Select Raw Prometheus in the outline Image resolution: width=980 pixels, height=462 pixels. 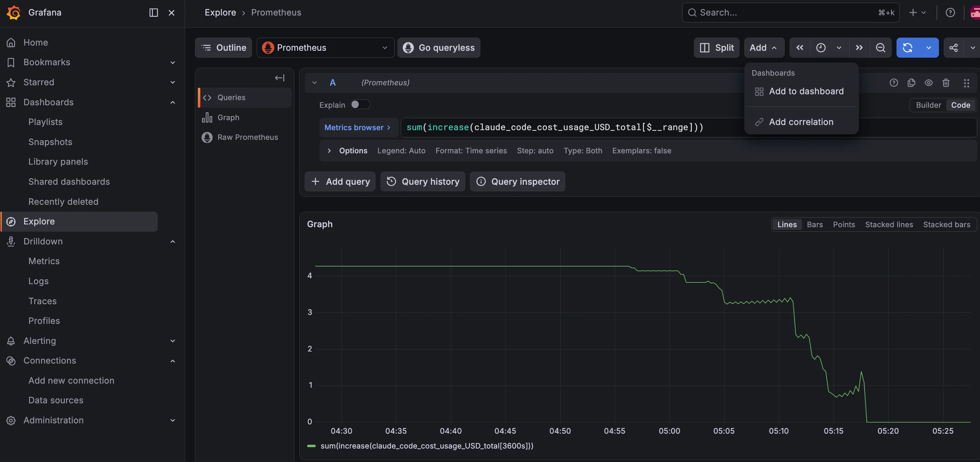245,137
